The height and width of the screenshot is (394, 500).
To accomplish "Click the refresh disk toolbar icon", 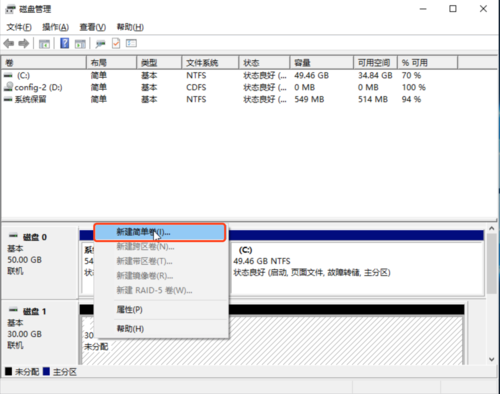I will tap(100, 44).
